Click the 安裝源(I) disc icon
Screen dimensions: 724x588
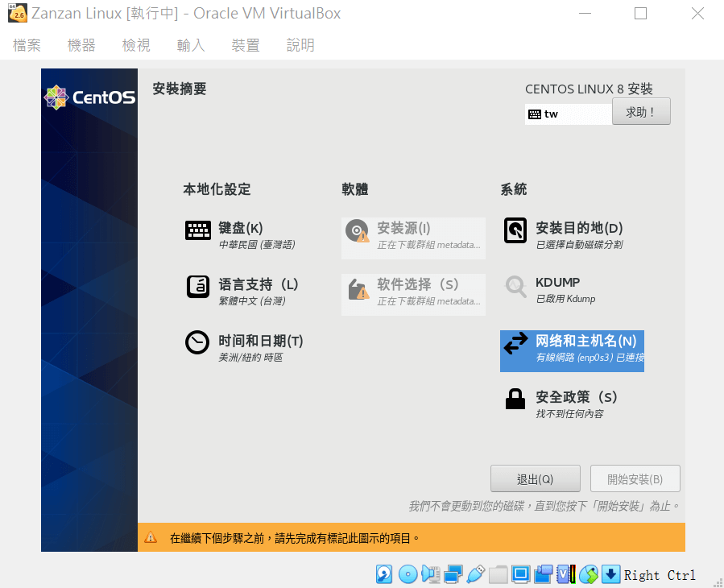[x=357, y=230]
